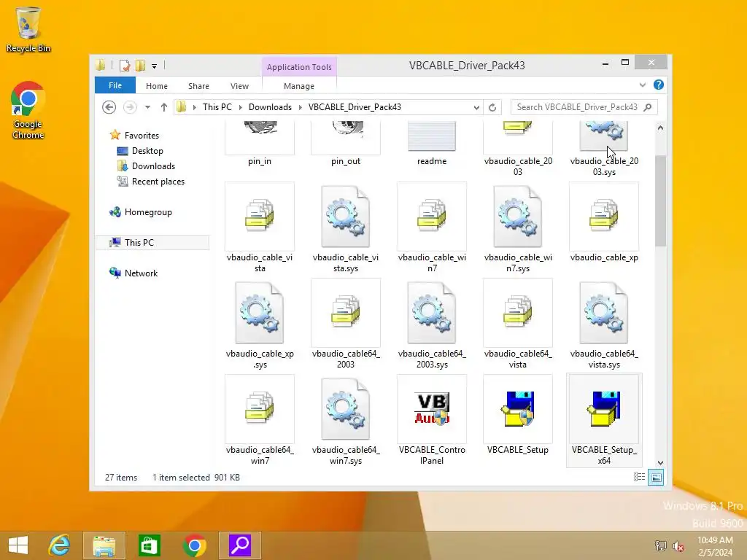Open the View ribbon tab
747x560 pixels.
(239, 86)
